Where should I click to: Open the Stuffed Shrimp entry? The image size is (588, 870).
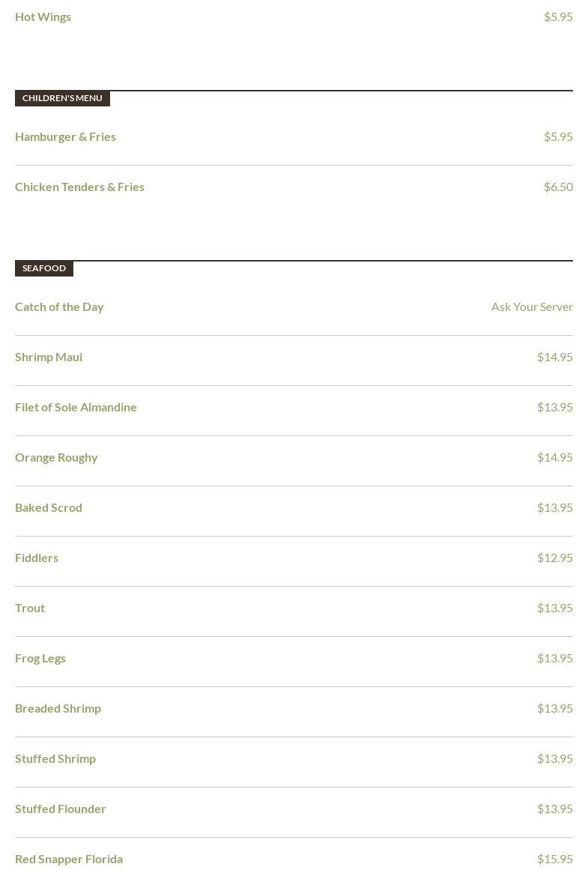click(55, 759)
